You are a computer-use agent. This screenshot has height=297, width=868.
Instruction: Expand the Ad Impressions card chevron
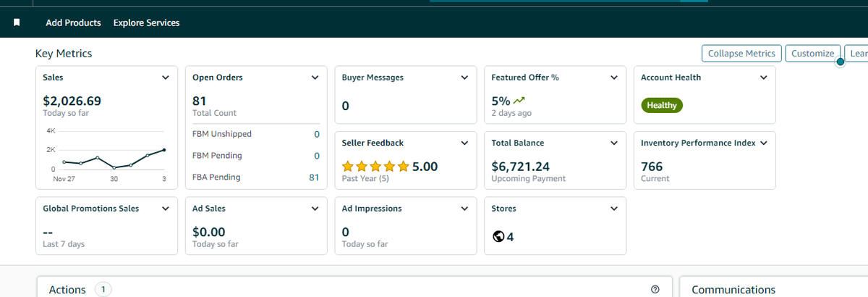click(464, 209)
